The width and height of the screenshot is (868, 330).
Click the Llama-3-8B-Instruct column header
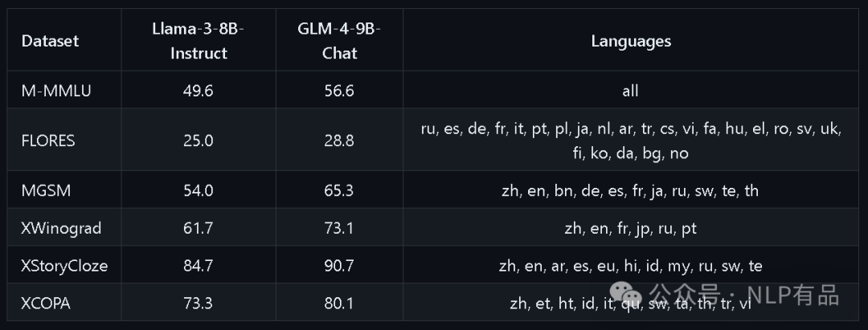pyautogui.click(x=199, y=41)
